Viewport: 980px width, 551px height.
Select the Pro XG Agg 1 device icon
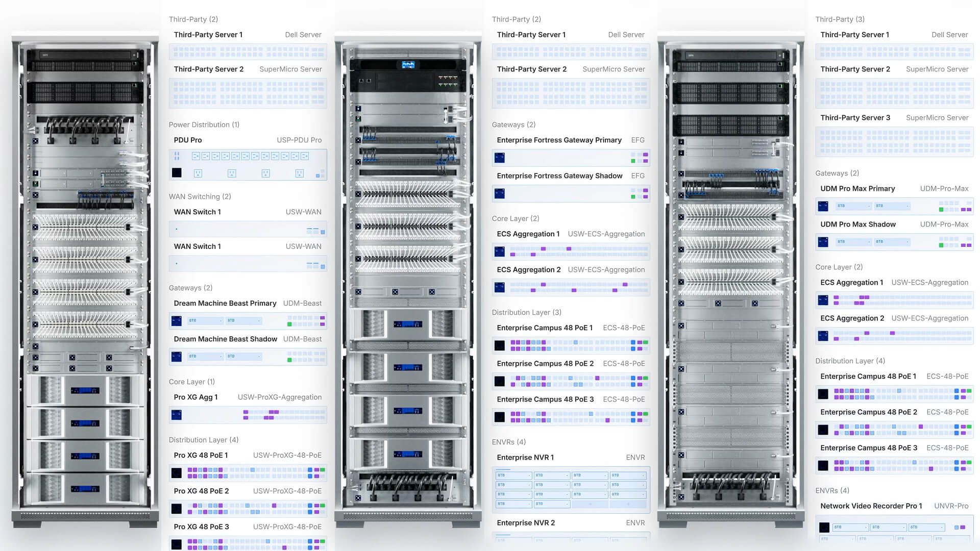177,415
